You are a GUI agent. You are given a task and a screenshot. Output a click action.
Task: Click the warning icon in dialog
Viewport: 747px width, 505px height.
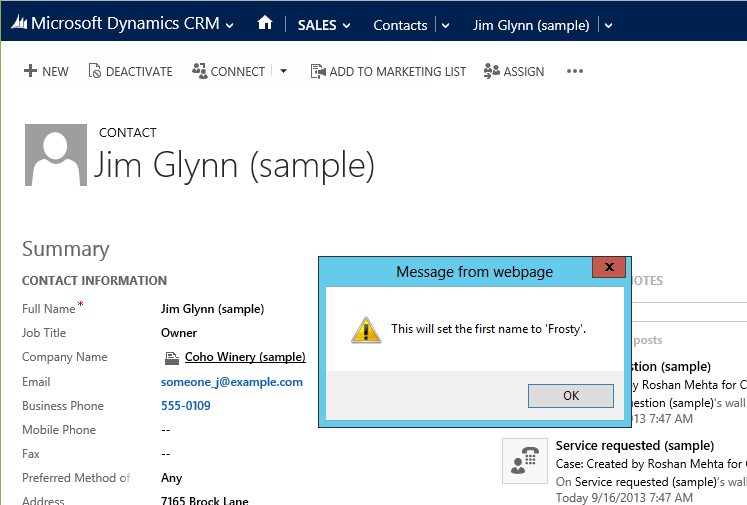click(366, 330)
